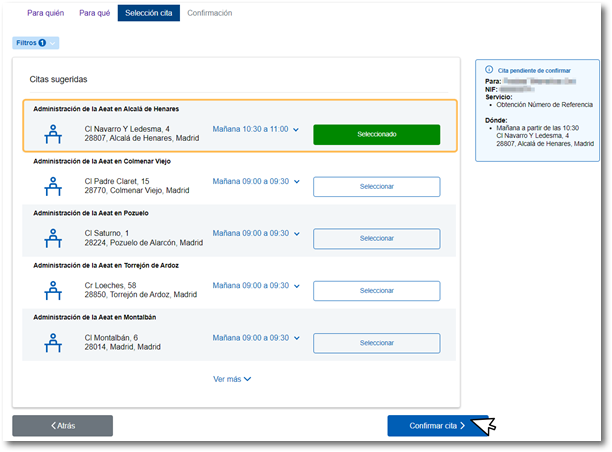The width and height of the screenshot is (612, 452).
Task: Go back with the Atrás button
Action: pos(62,426)
